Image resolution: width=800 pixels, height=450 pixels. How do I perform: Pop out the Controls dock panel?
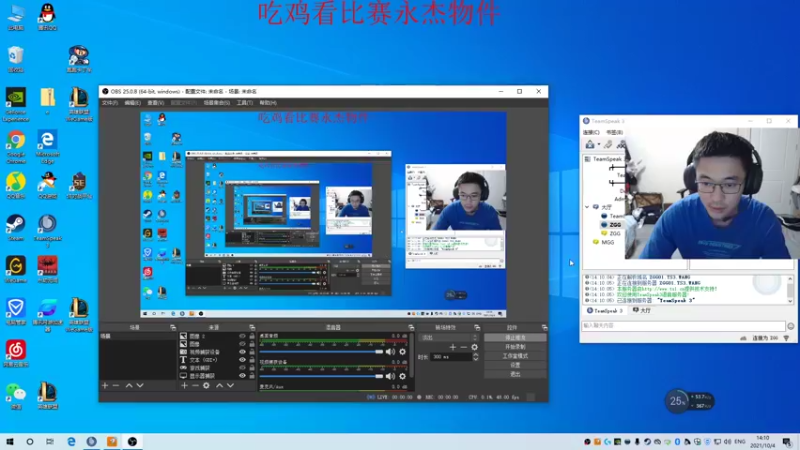tap(544, 328)
